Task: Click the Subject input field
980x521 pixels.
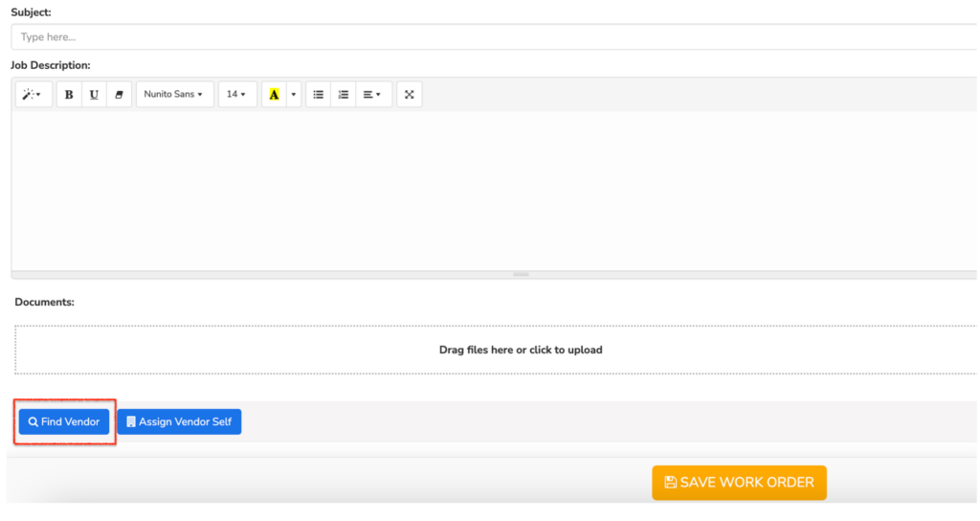Action: (494, 37)
